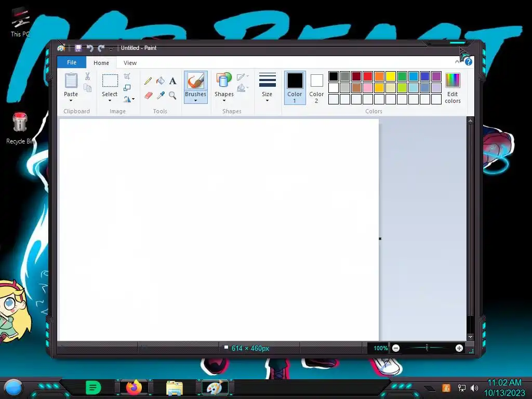Viewport: 532px width, 399px height.
Task: Click the canvas right-edge resize handle
Action: click(x=380, y=238)
